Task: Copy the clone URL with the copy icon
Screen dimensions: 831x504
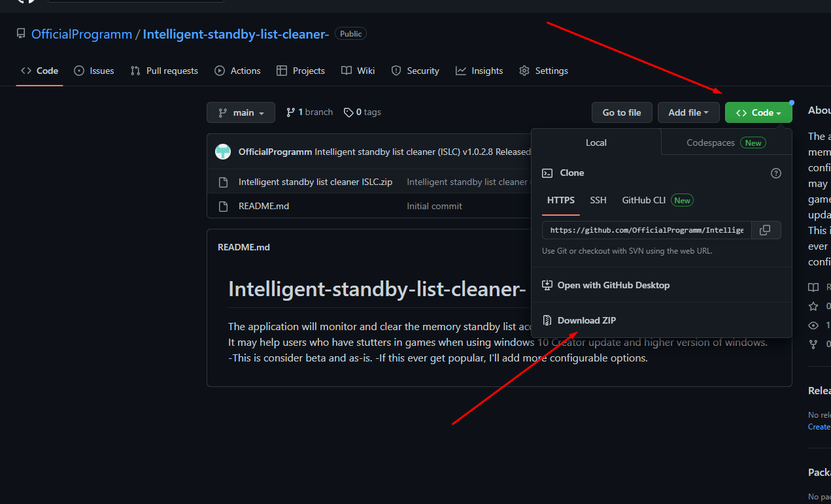Action: 766,230
